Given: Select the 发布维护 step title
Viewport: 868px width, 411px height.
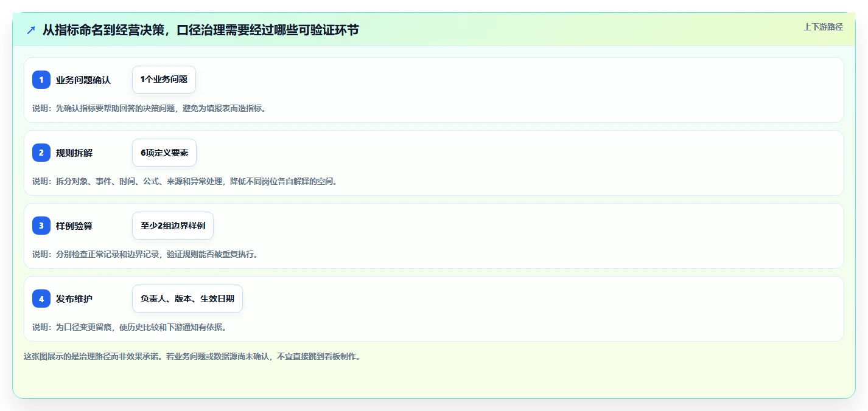Looking at the screenshot, I should 74,299.
